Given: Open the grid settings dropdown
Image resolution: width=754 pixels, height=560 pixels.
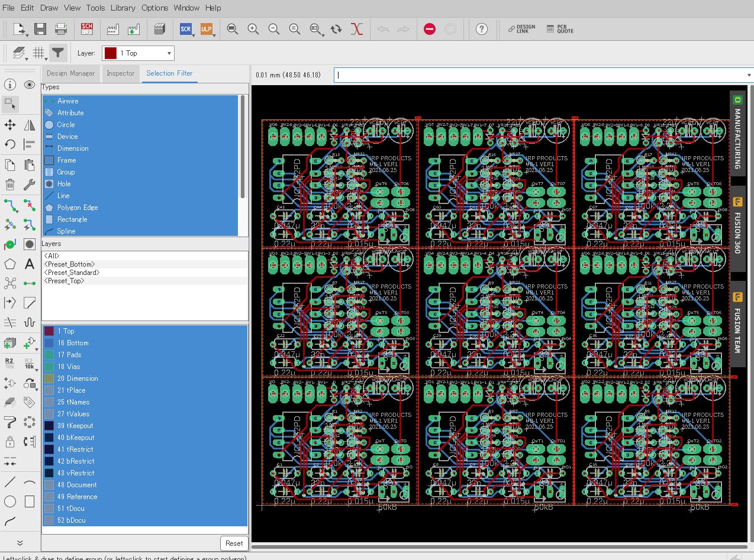Looking at the screenshot, I should point(39,53).
